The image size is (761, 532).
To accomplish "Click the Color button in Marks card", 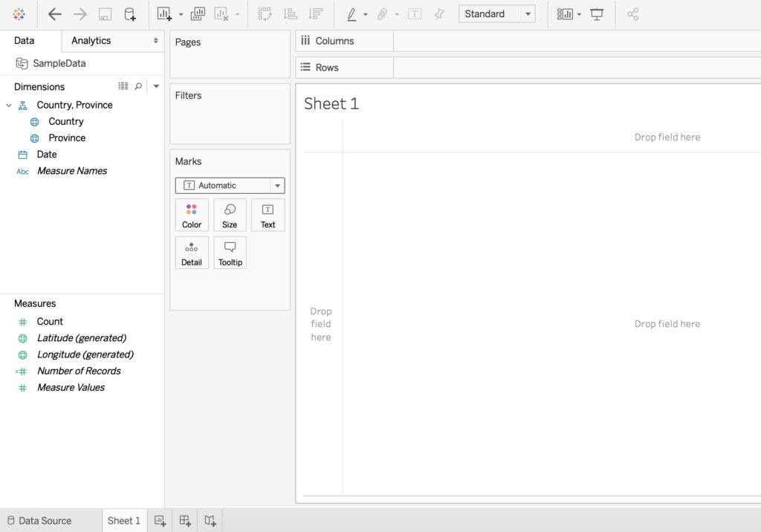I will point(192,215).
